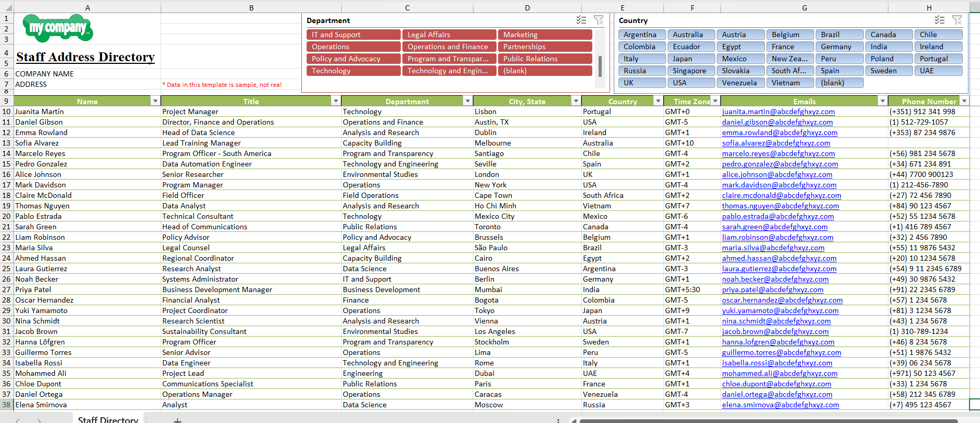Clear filter on Department slicer
This screenshot has height=423, width=980.
click(x=599, y=20)
